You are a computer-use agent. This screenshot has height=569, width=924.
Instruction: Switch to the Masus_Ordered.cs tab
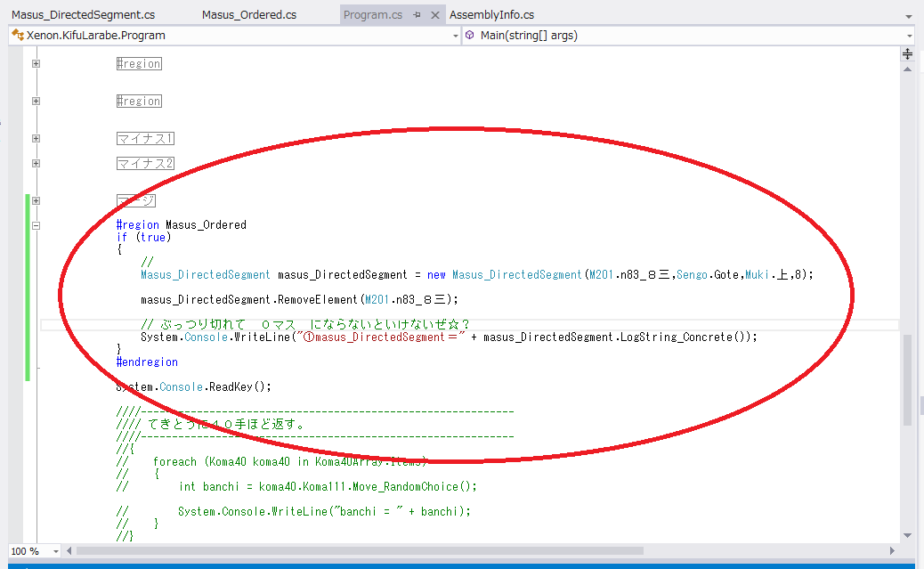point(249,15)
